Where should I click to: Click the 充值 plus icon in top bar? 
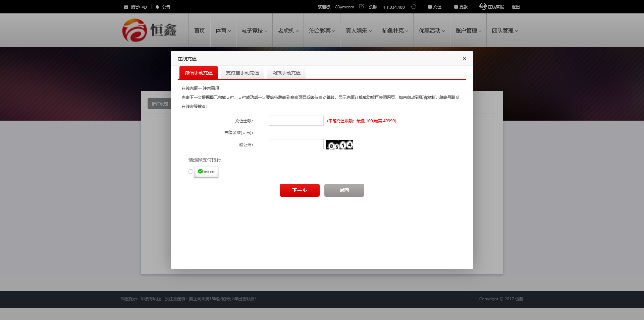point(430,7)
